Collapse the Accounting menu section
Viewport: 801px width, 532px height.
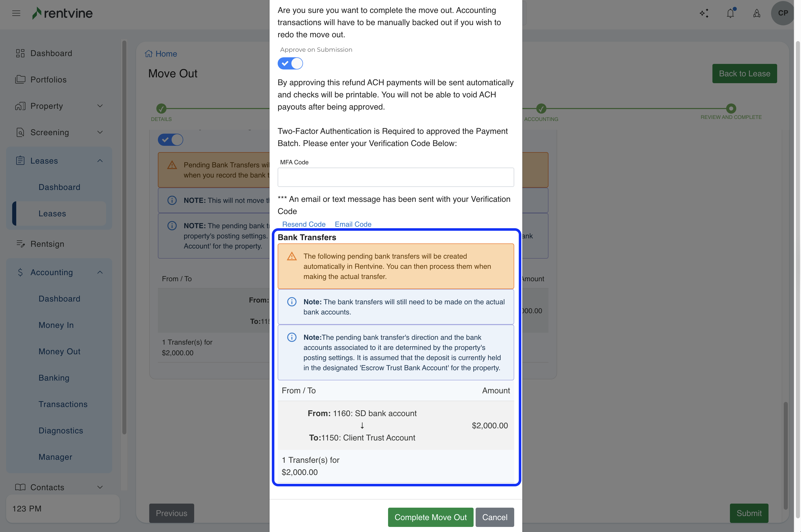[100, 272]
